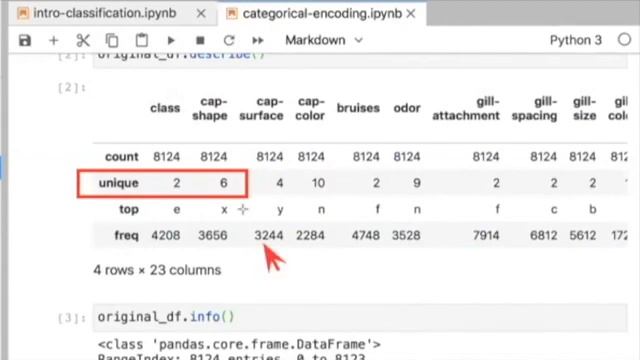The image size is (640, 360).
Task: Click the unique value 9 under odor
Action: [x=417, y=183]
